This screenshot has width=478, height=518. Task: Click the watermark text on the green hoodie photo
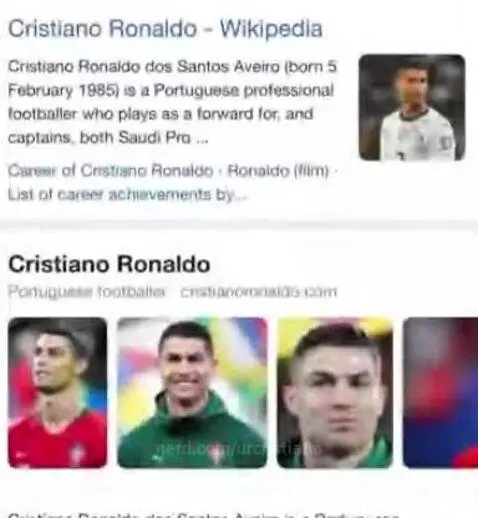click(238, 449)
